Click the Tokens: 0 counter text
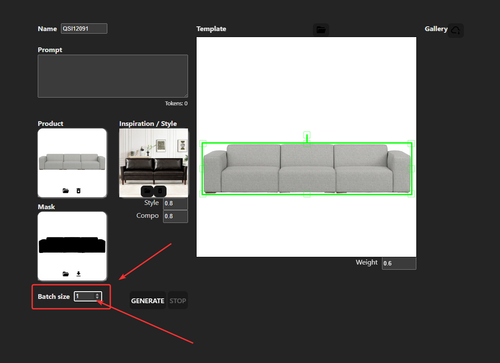Image resolution: width=500 pixels, height=363 pixels. 176,103
